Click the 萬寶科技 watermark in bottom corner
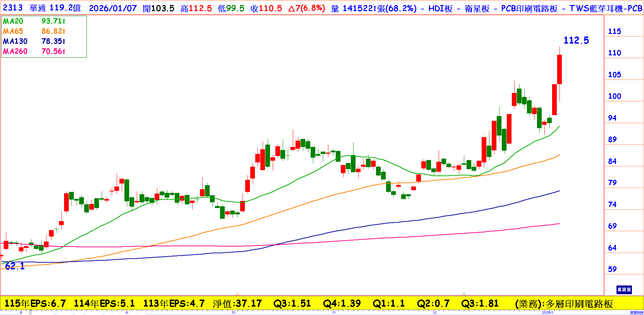 (x=636, y=313)
